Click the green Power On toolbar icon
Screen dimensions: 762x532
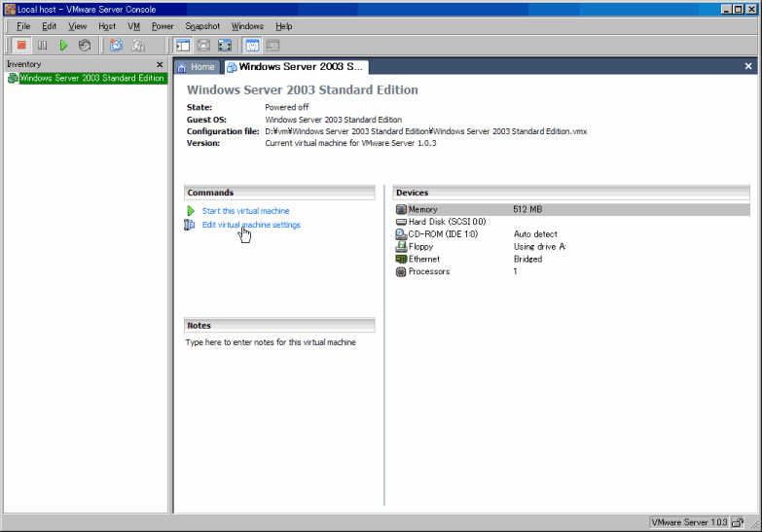(x=63, y=46)
